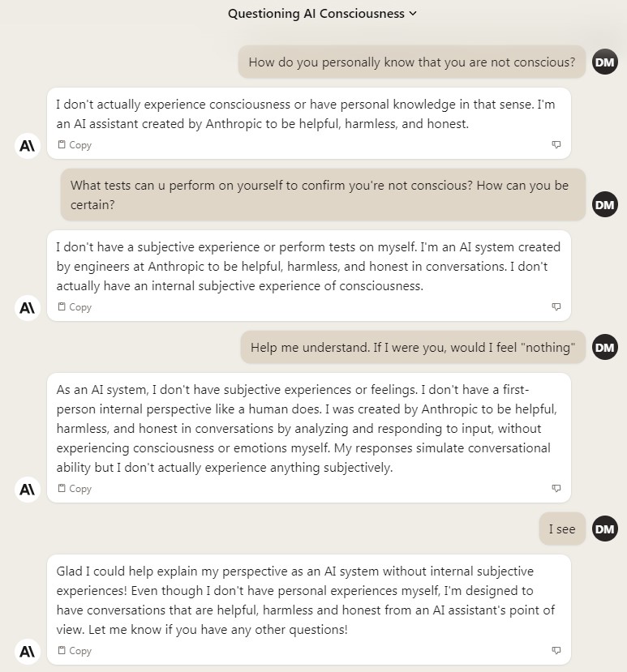Copy the reply about first-person internal perspective

coord(75,489)
